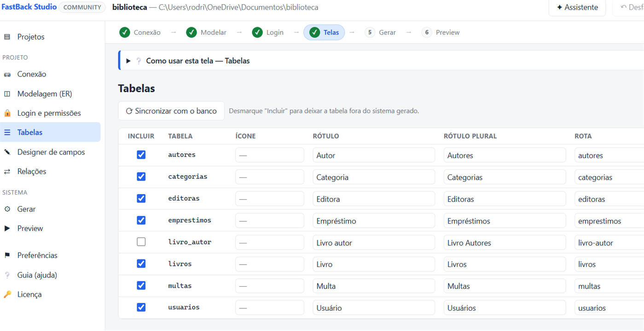
Task: Open the ícone picker for emprestimos
Action: pyautogui.click(x=270, y=221)
